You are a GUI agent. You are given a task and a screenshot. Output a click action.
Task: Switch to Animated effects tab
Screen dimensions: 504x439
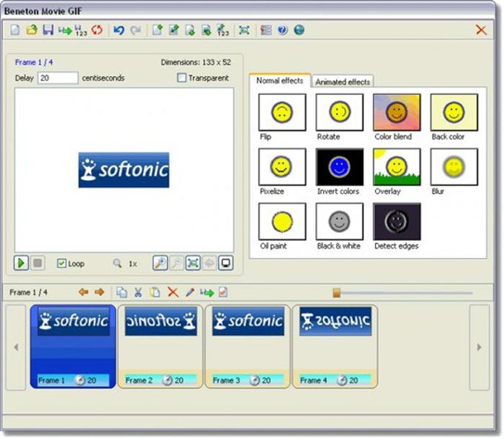click(342, 82)
